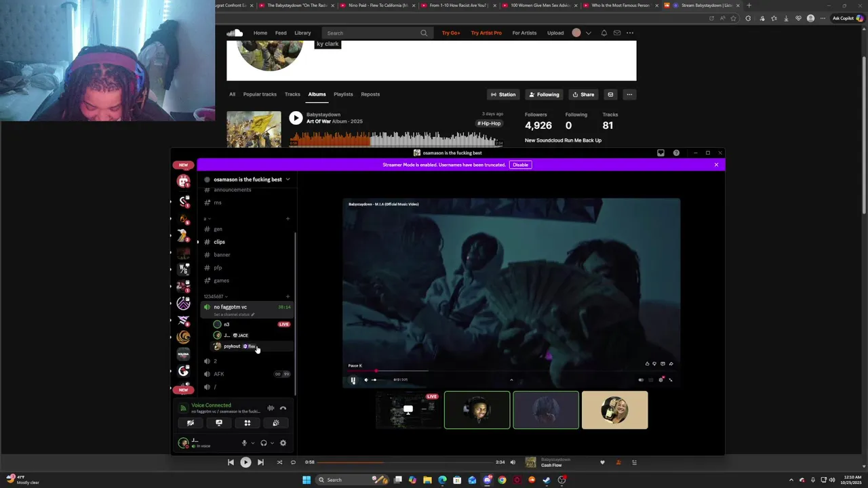This screenshot has width=868, height=488.
Task: Share the SoundCloud artist profile
Action: 583,94
